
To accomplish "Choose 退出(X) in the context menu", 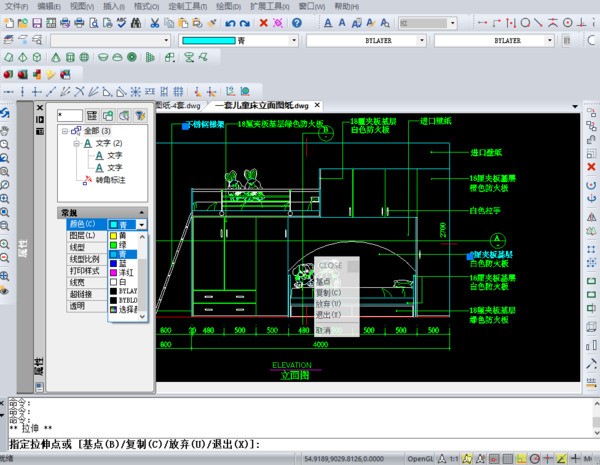I will 328,314.
